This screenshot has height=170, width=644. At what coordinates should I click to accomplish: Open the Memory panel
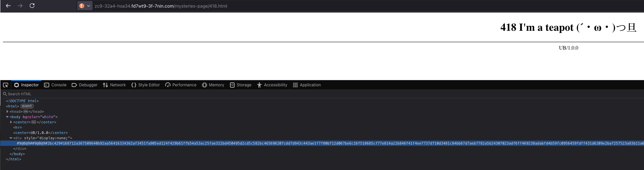213,85
